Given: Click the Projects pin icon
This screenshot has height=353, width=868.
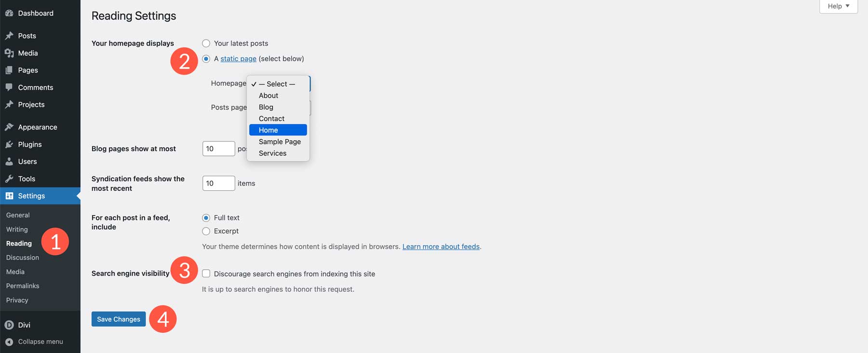Looking at the screenshot, I should point(9,105).
